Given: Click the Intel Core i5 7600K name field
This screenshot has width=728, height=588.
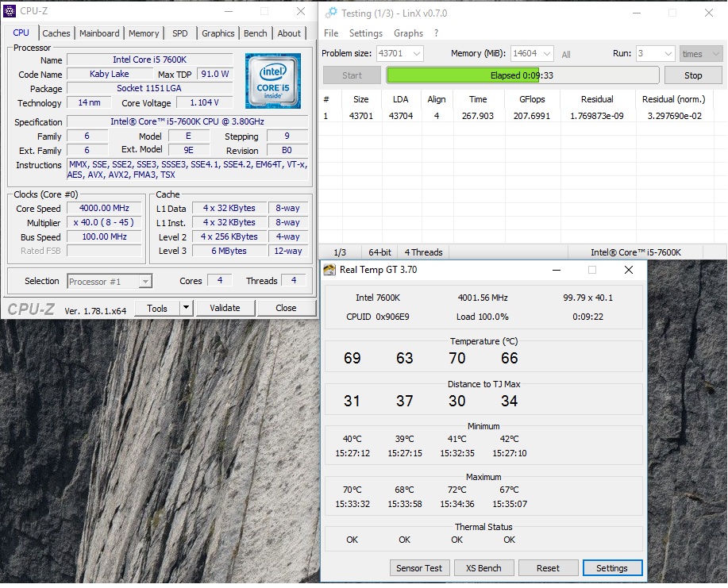Looking at the screenshot, I should point(149,60).
